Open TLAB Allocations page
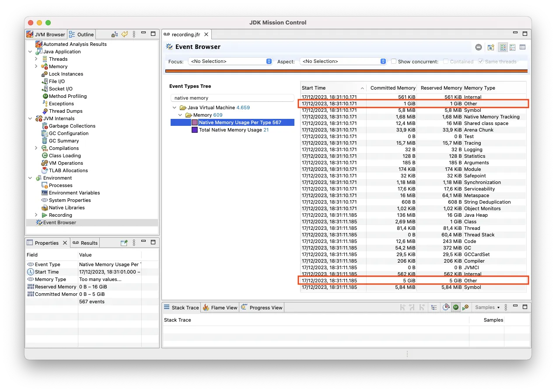The height and width of the screenshot is (392, 556). pos(68,170)
